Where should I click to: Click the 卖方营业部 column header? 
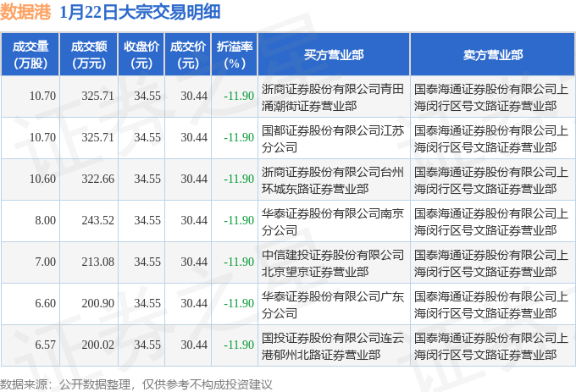[x=493, y=55]
